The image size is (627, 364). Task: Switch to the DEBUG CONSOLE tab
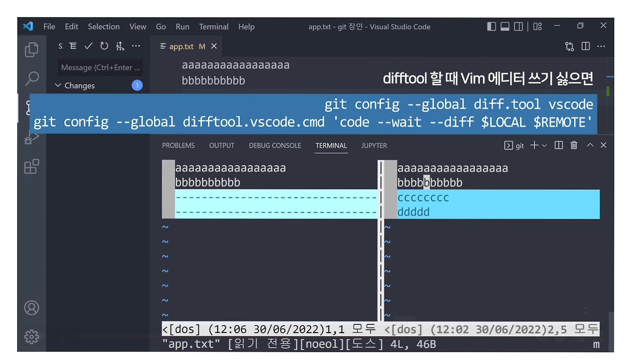(275, 145)
